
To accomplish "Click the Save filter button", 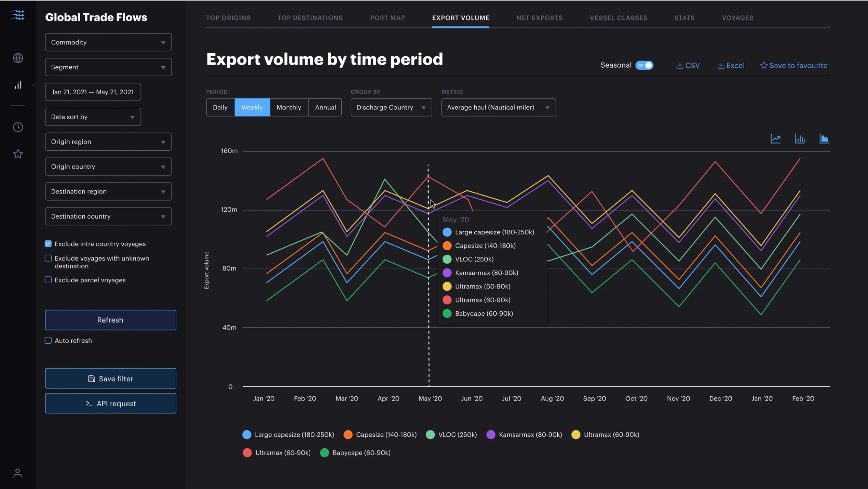I will (111, 379).
